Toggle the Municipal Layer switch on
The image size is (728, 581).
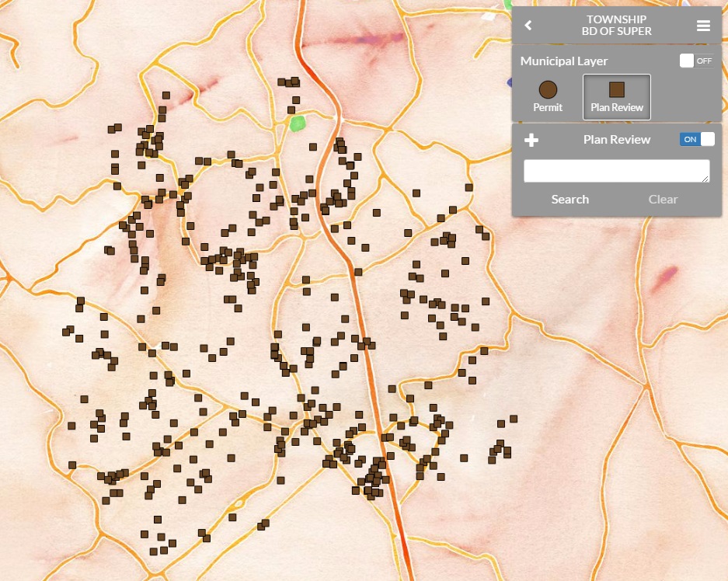pyautogui.click(x=696, y=61)
